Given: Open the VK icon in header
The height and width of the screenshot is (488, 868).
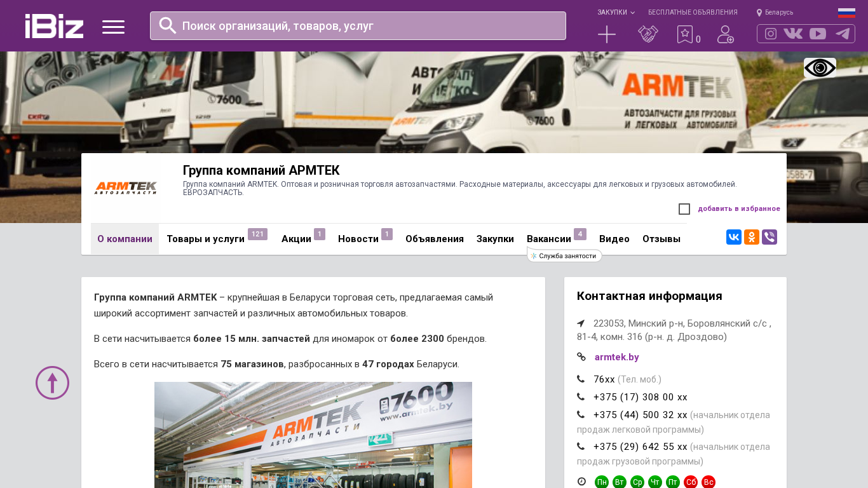Looking at the screenshot, I should coord(793,34).
